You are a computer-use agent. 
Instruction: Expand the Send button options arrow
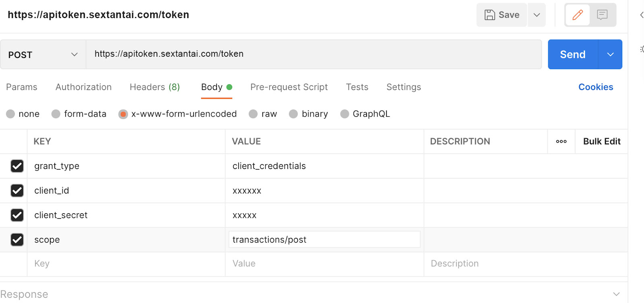click(610, 54)
